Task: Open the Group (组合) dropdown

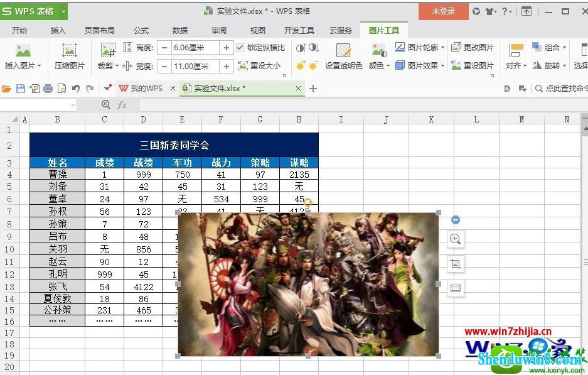Action: (549, 47)
